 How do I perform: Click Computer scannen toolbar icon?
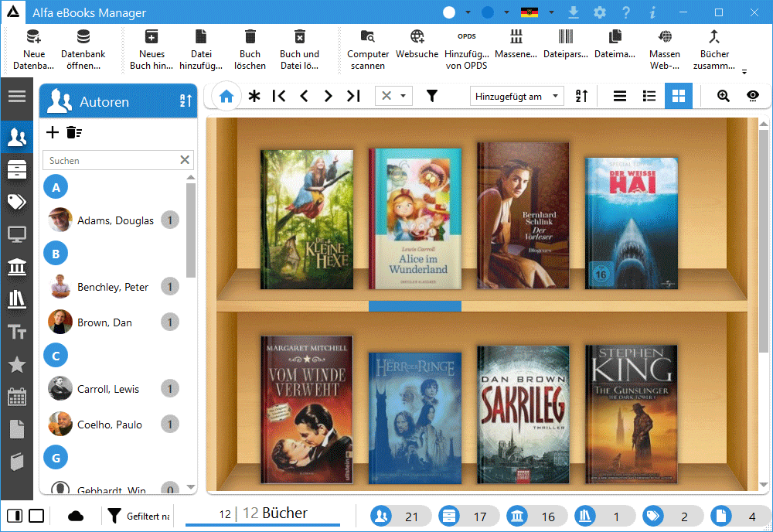tap(368, 49)
